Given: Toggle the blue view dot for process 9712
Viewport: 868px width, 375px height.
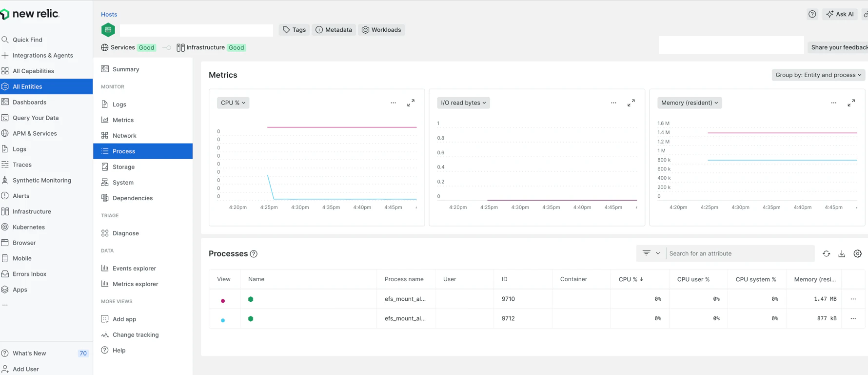Looking at the screenshot, I should point(223,320).
